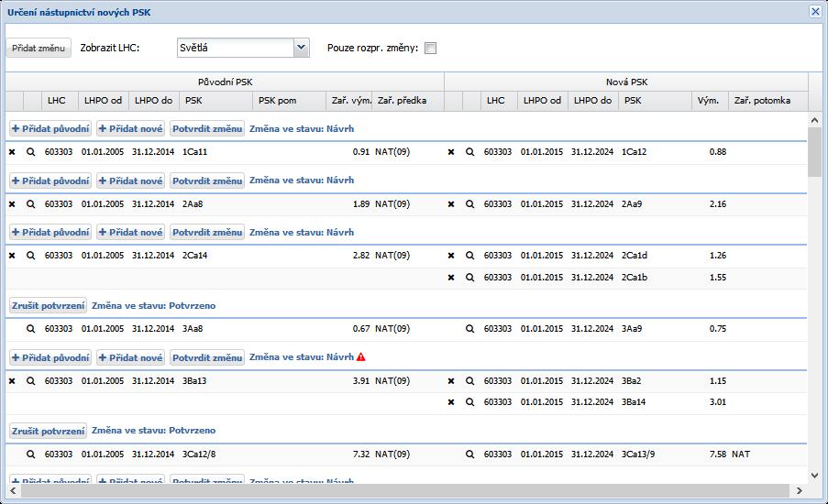Close the Určení nástupnictví nových PSK dialog
This screenshot has height=504, width=828.
(815, 12)
